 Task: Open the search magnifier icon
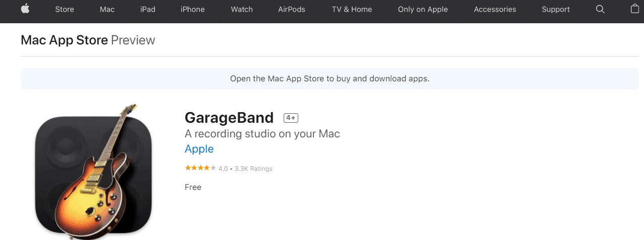pyautogui.click(x=600, y=9)
